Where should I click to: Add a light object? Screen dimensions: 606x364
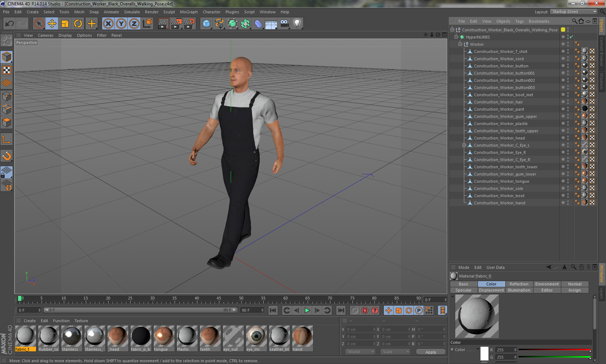pos(297,24)
